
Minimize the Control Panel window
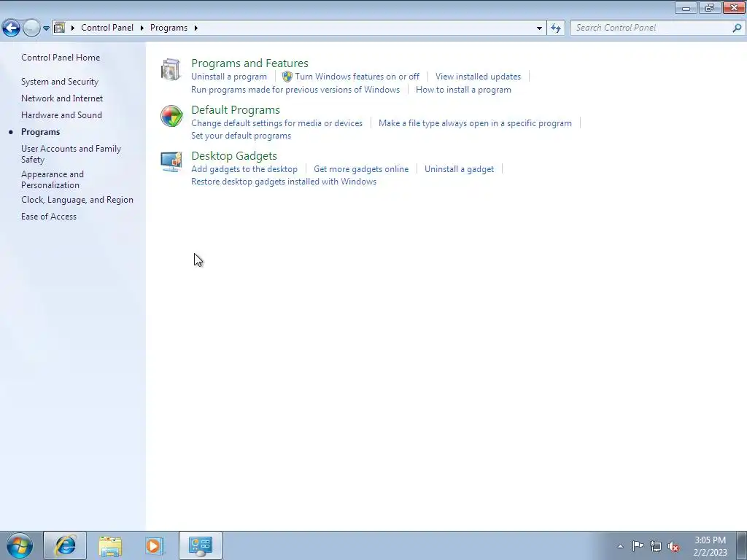pyautogui.click(x=686, y=8)
